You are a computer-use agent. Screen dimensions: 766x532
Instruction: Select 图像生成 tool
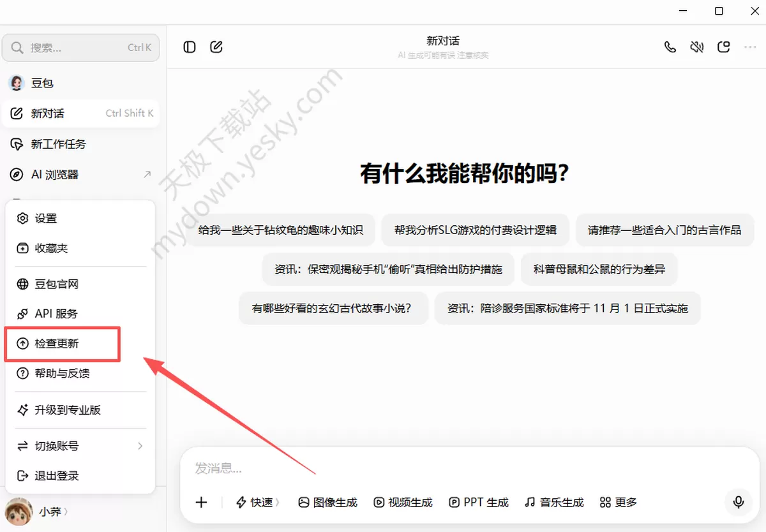pos(327,503)
